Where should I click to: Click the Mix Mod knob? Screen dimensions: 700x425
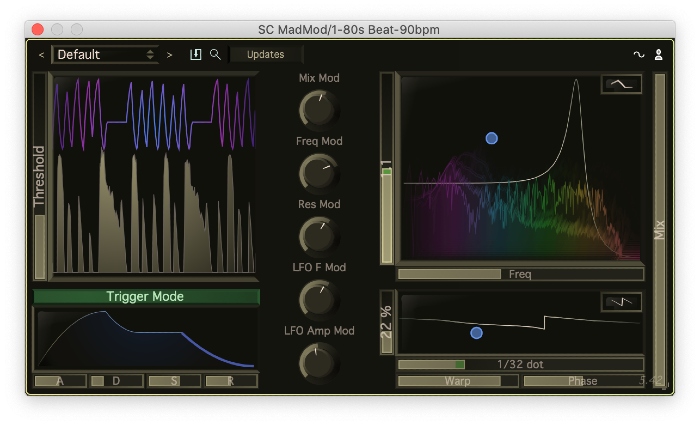[319, 108]
